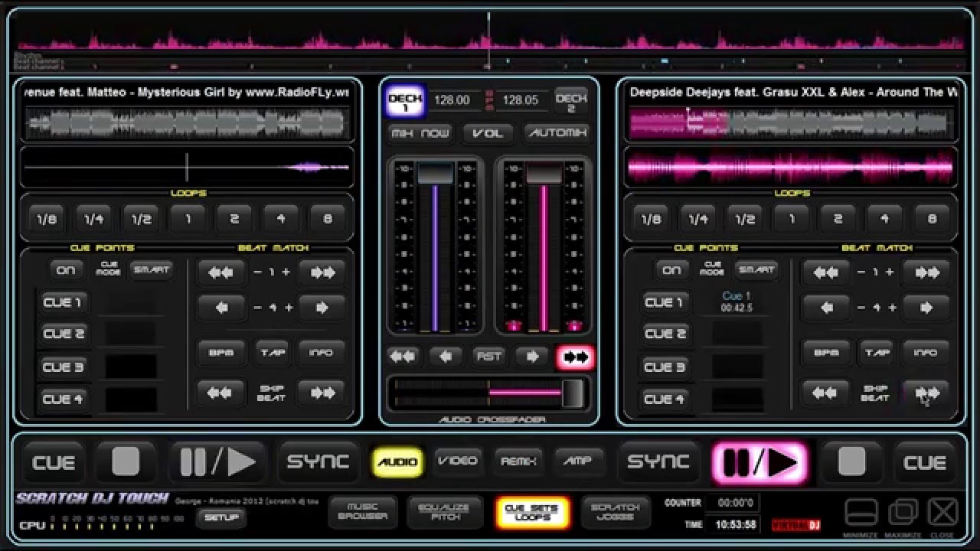Toggle Smart cue mode on right deck
This screenshot has height=551, width=980.
coord(756,270)
